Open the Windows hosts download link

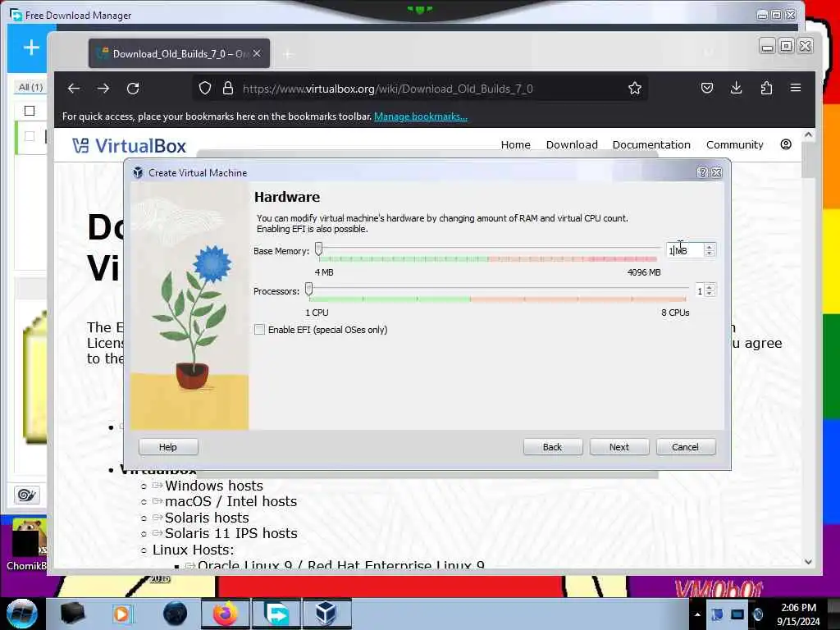tap(214, 486)
